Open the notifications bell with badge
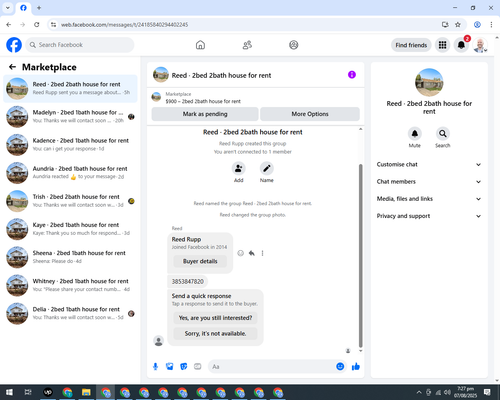Image resolution: width=500 pixels, height=400 pixels. pyautogui.click(x=461, y=45)
